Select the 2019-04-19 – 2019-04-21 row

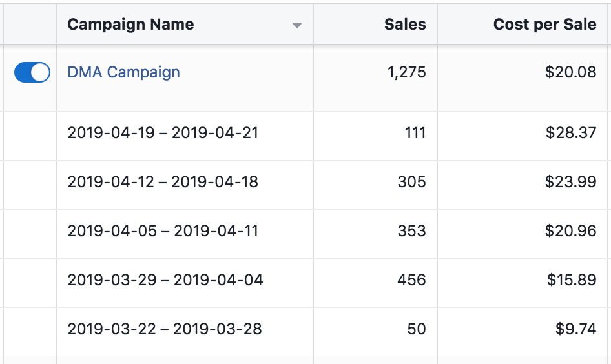(x=163, y=133)
